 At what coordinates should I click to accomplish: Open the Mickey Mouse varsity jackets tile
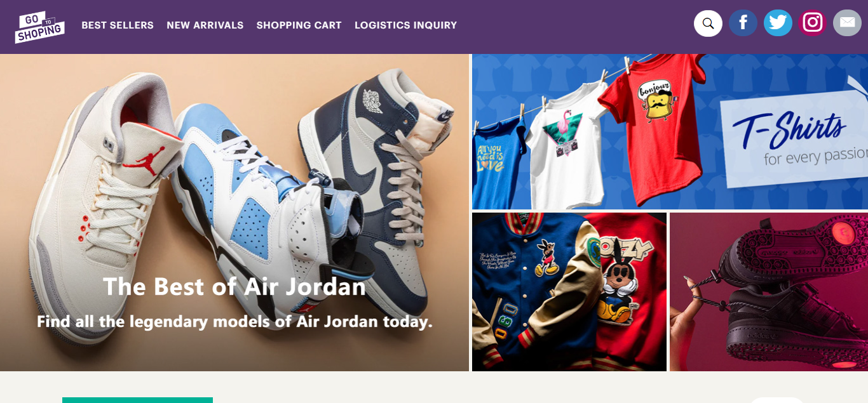click(x=569, y=292)
